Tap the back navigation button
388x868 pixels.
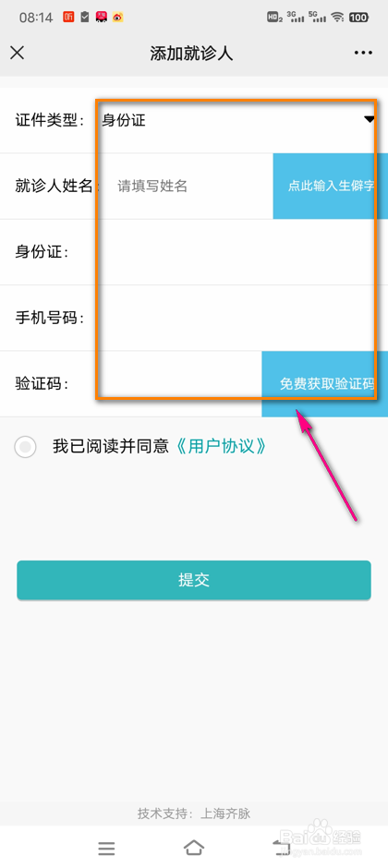pos(280,848)
